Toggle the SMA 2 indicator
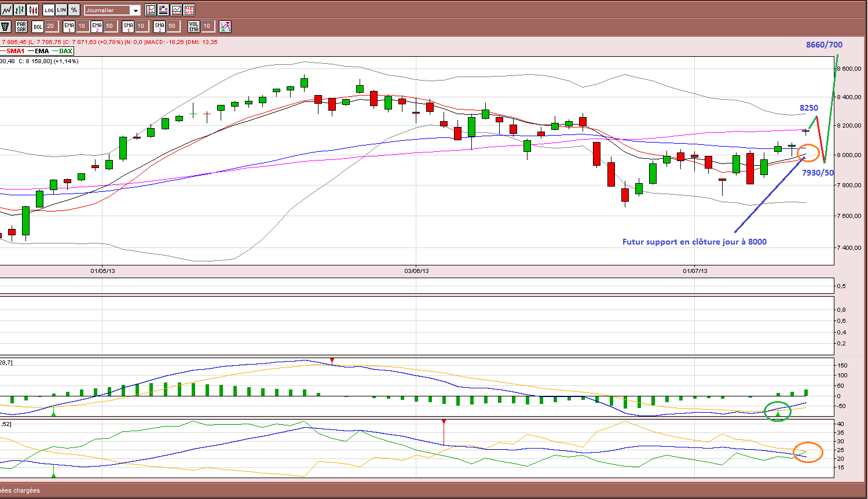The height and width of the screenshot is (499, 868). click(x=159, y=27)
